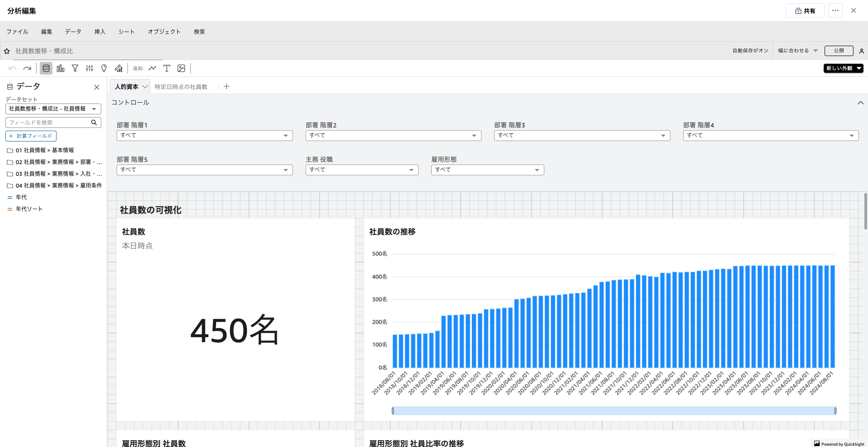Switch to 特定日時点の社員数 sheet tab
The width and height of the screenshot is (868, 447).
pos(181,87)
